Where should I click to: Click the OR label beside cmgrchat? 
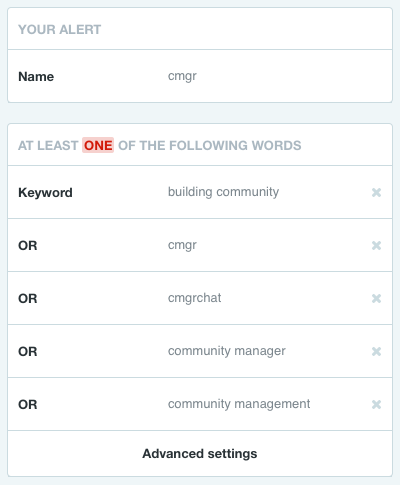[28, 298]
